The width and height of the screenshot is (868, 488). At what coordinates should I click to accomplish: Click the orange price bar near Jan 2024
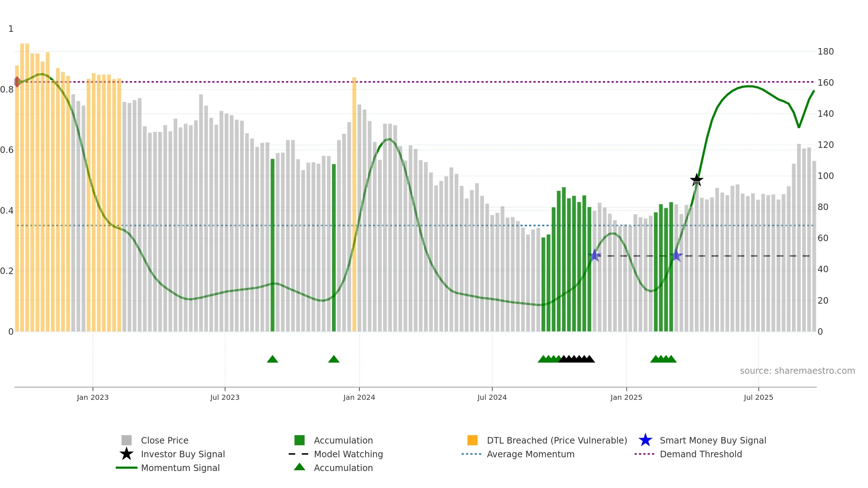[354, 204]
